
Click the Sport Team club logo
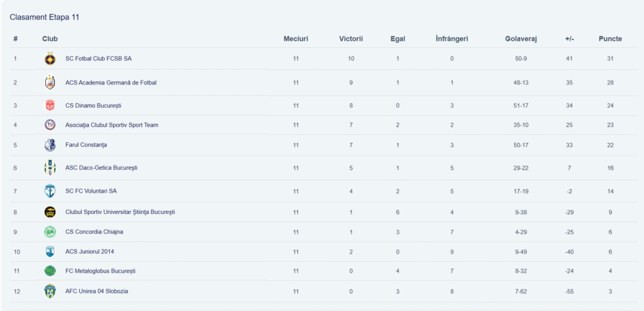click(50, 125)
